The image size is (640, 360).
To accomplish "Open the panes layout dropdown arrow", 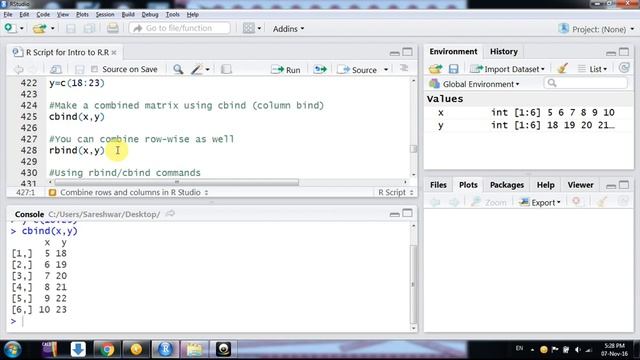I will click(x=259, y=29).
